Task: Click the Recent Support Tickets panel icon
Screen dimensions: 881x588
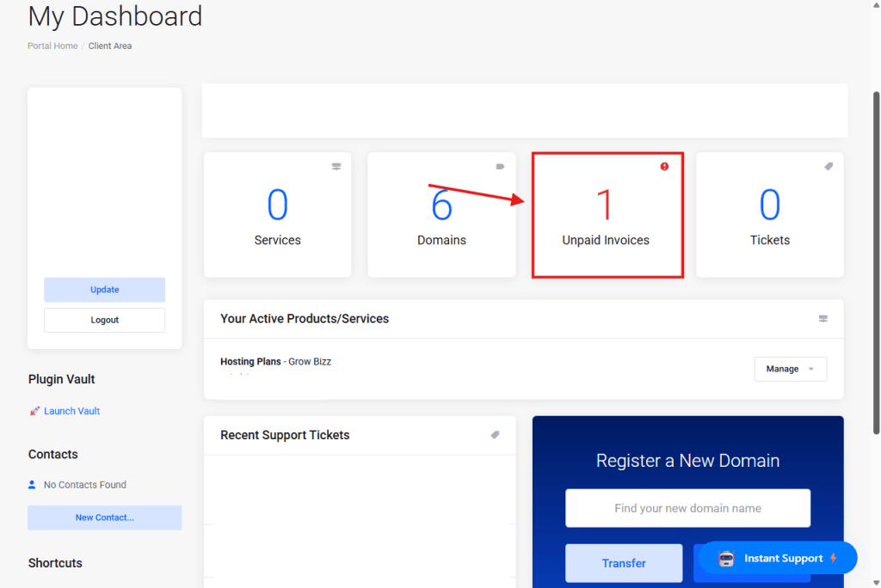Action: 496,435
